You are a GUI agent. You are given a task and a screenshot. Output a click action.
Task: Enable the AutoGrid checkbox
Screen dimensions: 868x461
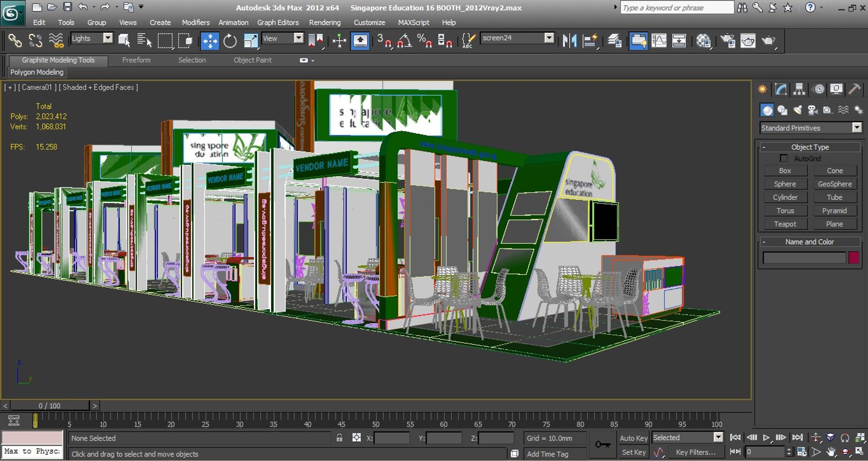click(x=784, y=158)
